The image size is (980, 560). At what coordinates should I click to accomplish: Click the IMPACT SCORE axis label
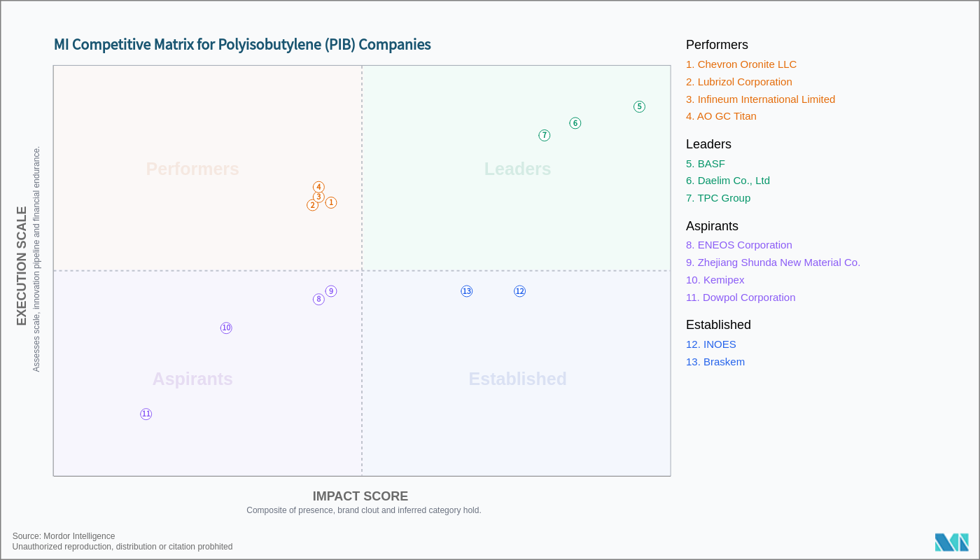pos(360,496)
